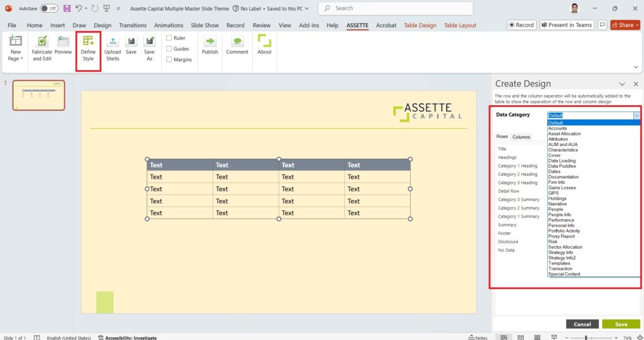The image size is (644, 340).
Task: Click the title bar save disk icon
Action: point(67,8)
